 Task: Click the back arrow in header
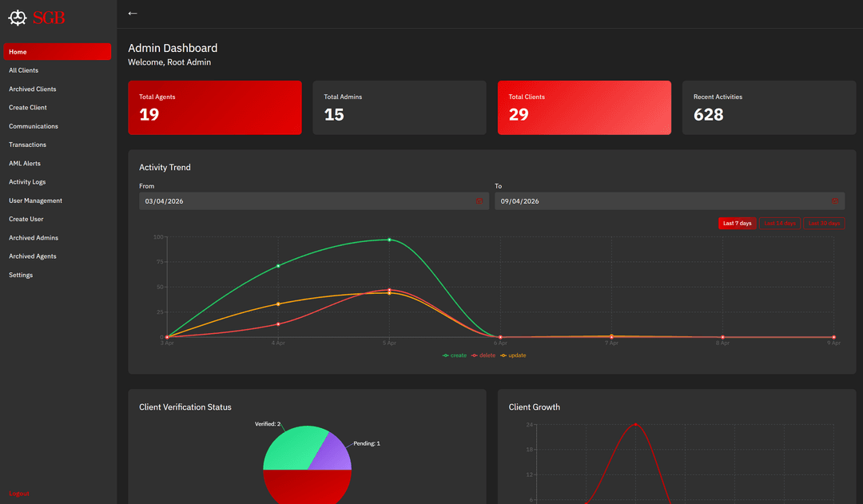[x=133, y=14]
